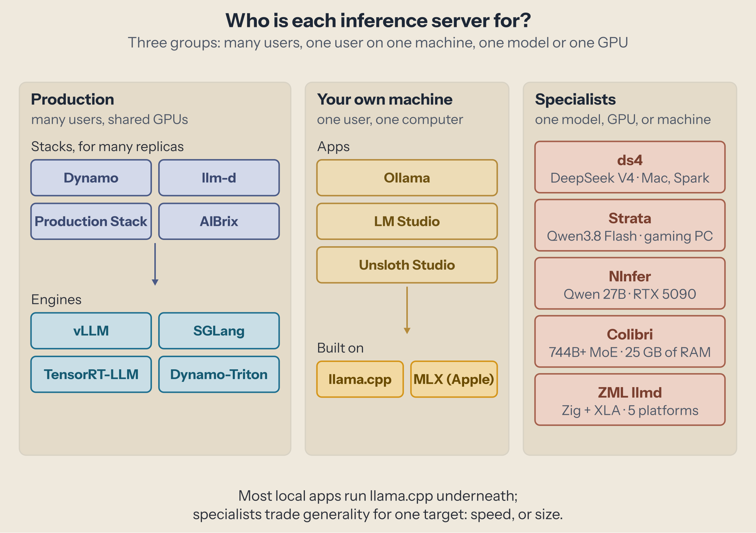
Task: Click 'Stacks, for many replicas' label
Action: [107, 147]
